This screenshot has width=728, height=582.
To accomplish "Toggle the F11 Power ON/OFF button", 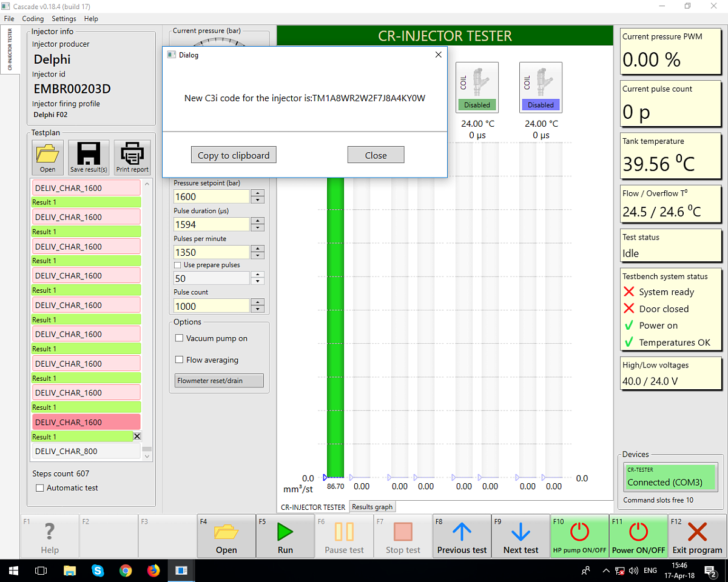I will pos(638,536).
